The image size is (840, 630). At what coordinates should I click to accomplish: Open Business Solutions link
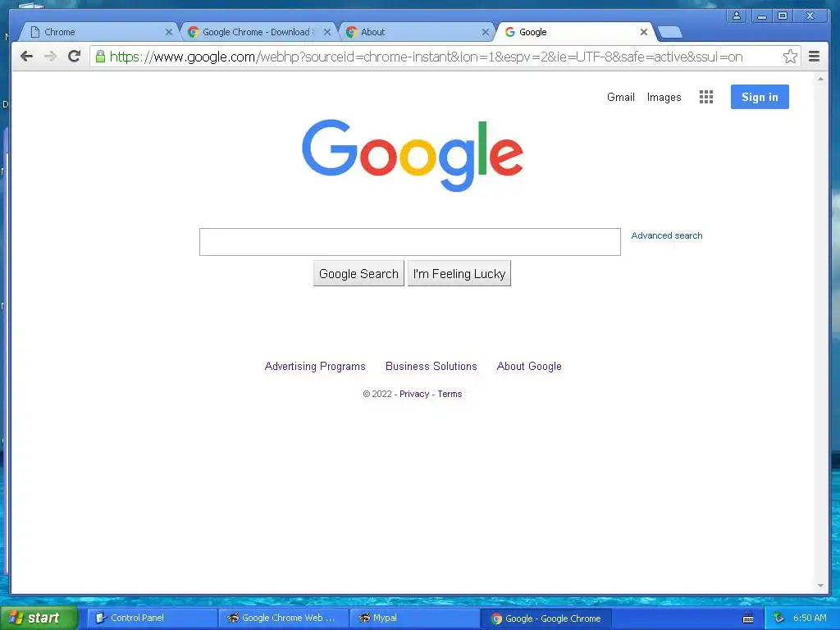431,367
